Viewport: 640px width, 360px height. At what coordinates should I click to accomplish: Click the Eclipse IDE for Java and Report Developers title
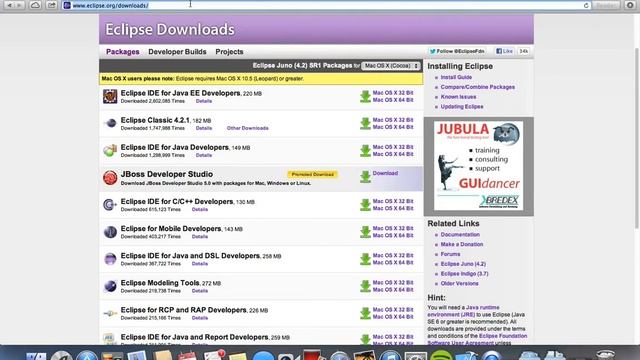click(194, 337)
